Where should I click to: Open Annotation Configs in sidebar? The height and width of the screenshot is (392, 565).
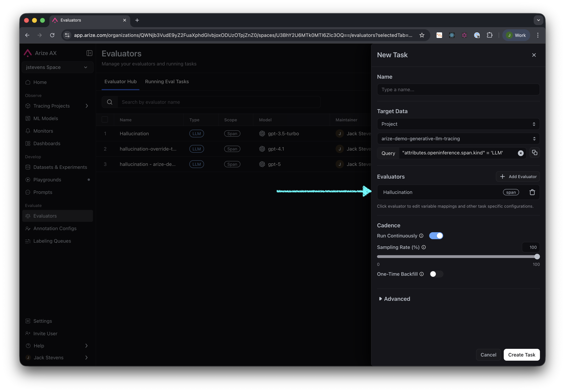click(x=55, y=228)
